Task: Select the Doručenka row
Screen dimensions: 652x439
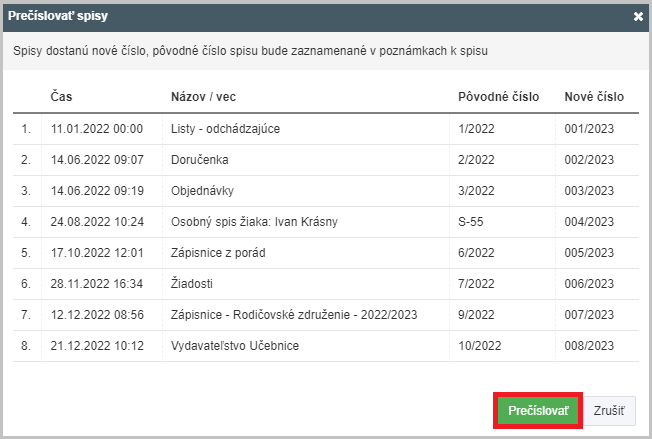Action: tap(326, 160)
